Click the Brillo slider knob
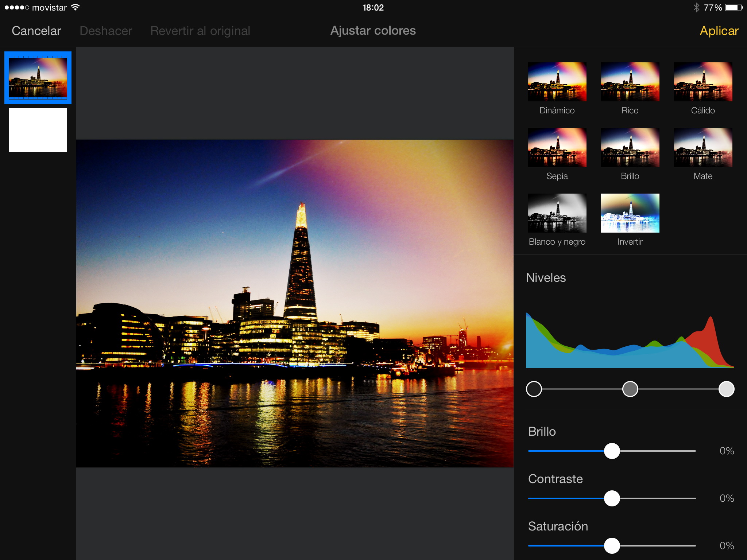747x560 pixels. coord(612,451)
